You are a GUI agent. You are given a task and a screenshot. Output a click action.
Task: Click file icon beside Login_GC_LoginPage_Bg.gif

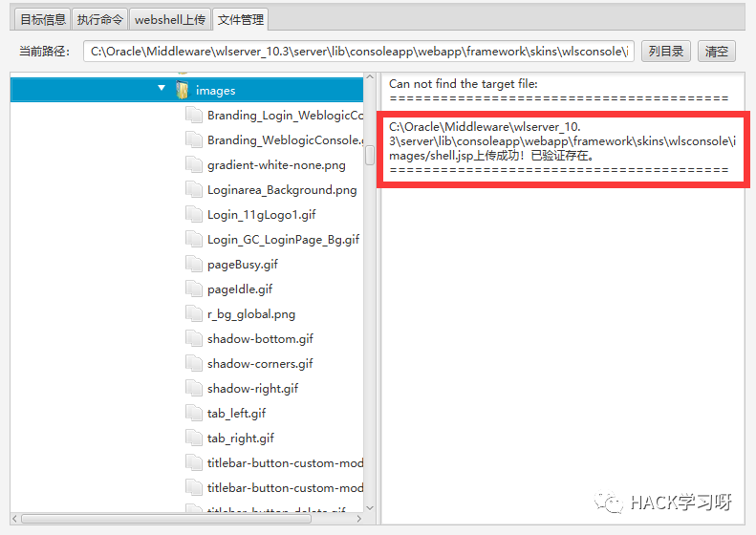tap(194, 239)
